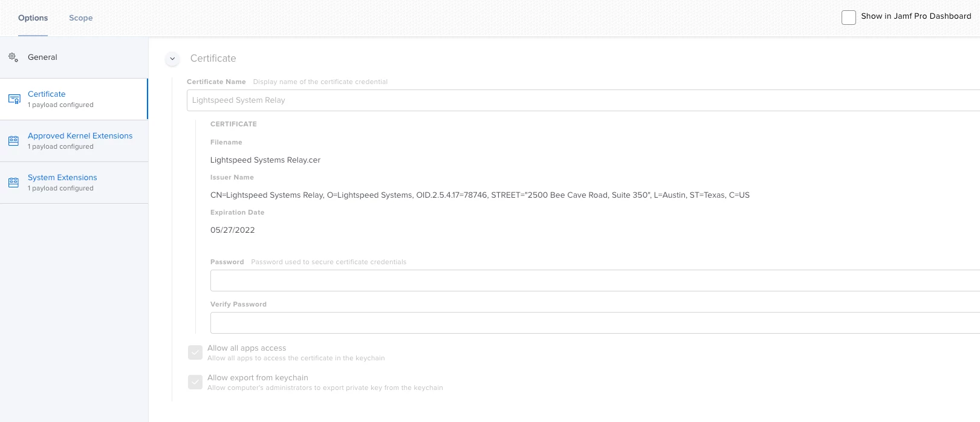Viewport: 980px width, 422px height.
Task: Click the filename Lightspeed Systems Relay.cer
Action: coord(265,160)
